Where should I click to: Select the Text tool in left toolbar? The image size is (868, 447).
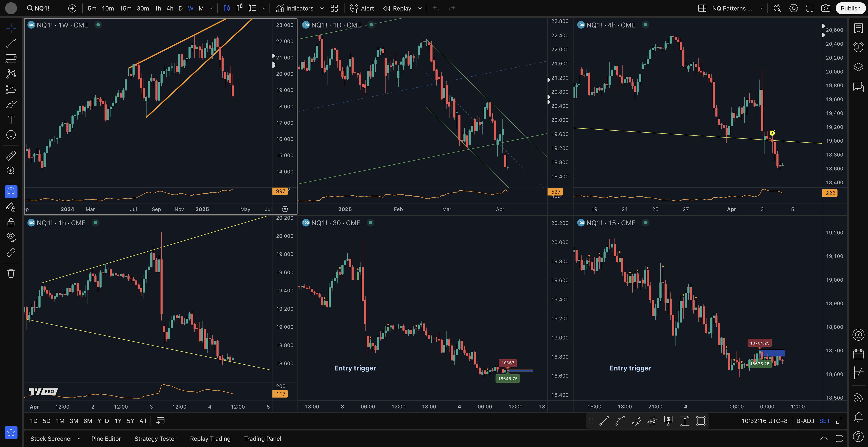pos(11,119)
